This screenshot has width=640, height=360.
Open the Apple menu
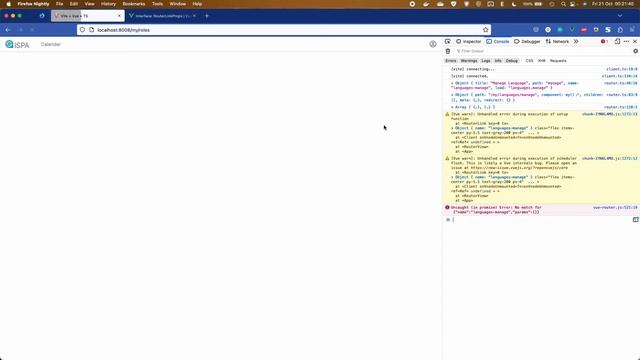(8, 4)
